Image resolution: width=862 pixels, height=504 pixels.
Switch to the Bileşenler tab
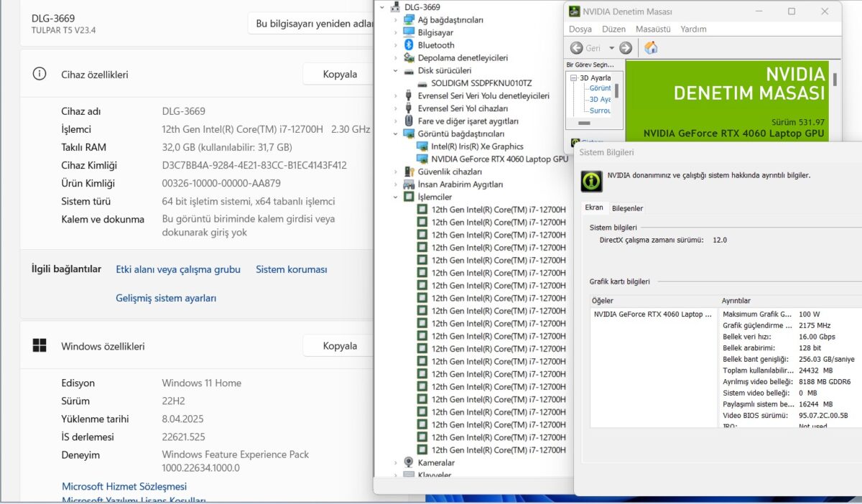(x=627, y=208)
